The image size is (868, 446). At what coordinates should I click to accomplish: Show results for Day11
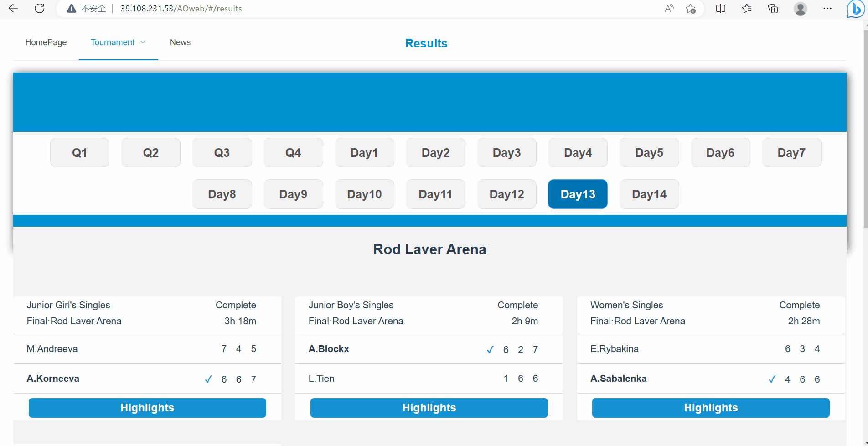click(436, 194)
